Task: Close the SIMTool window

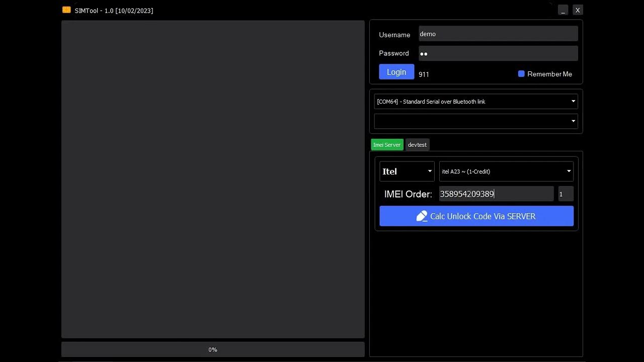Action: [x=578, y=10]
